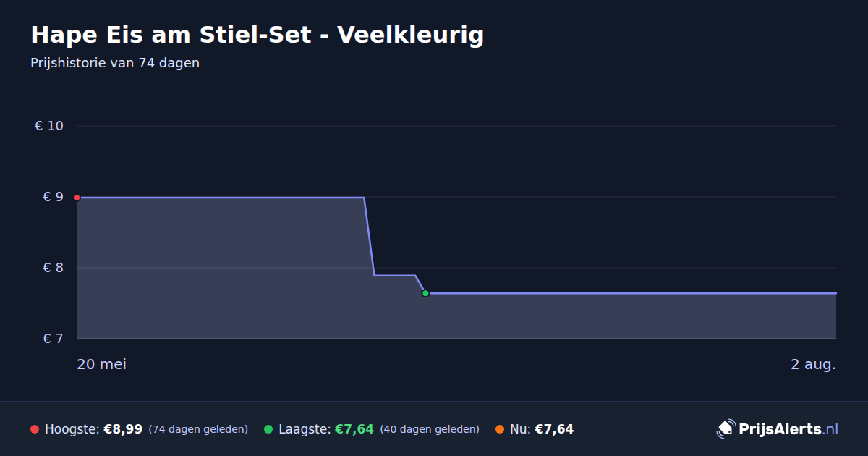
Task: Select the € 7 axis label
Action: [53, 339]
